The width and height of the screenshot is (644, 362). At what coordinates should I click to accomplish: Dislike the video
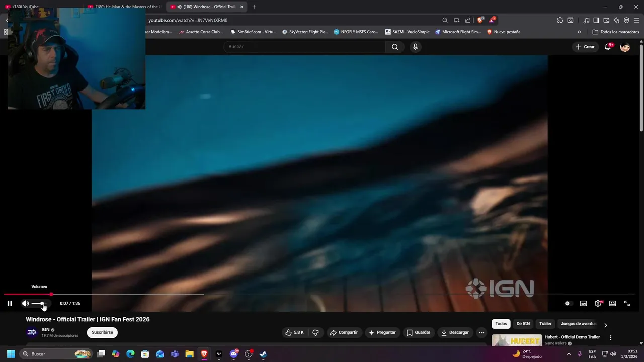click(x=316, y=332)
